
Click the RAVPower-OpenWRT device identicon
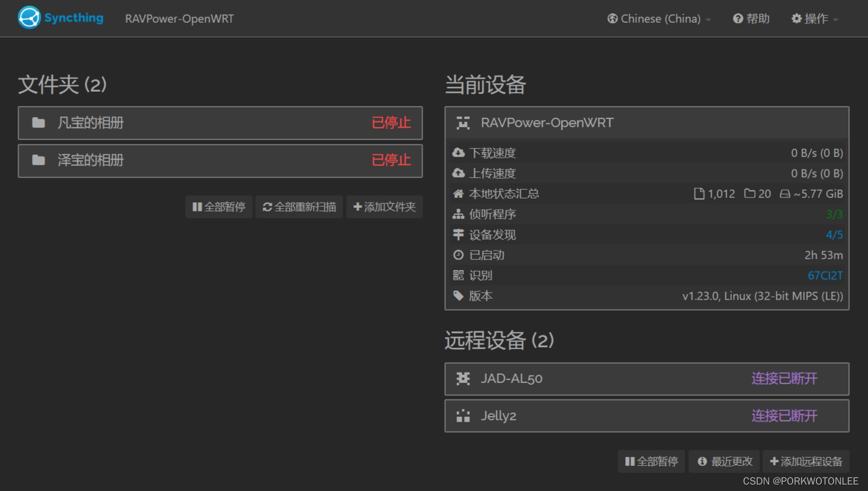pyautogui.click(x=463, y=123)
